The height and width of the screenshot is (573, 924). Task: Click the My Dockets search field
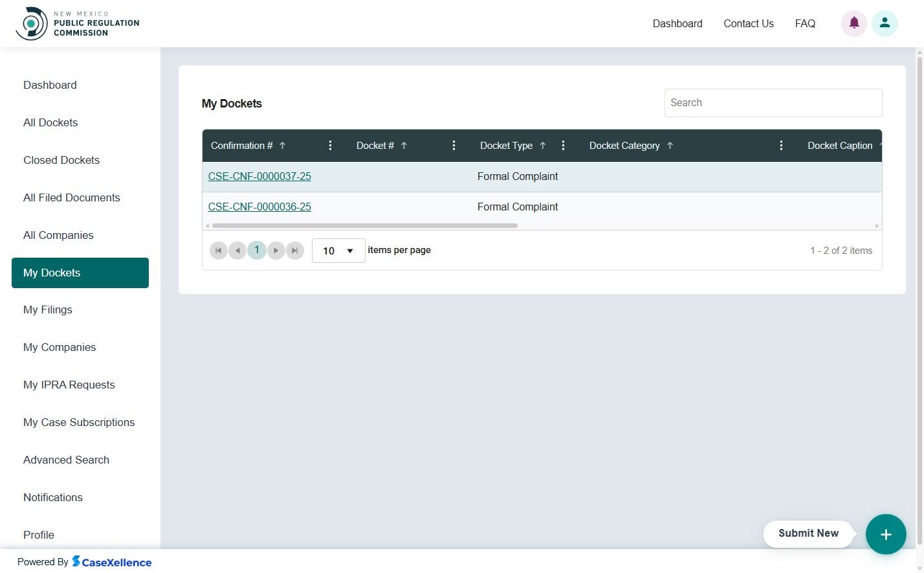pos(773,103)
